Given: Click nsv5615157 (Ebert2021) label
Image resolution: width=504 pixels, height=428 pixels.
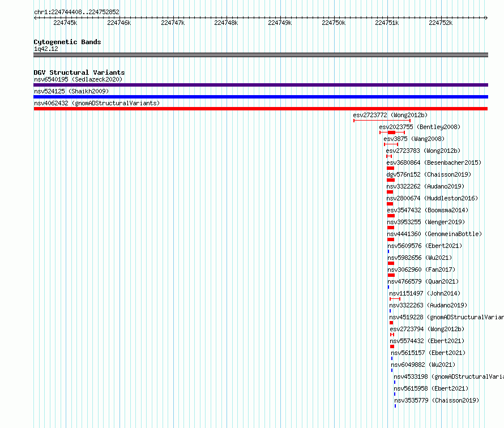Looking at the screenshot, I should click(x=428, y=353).
